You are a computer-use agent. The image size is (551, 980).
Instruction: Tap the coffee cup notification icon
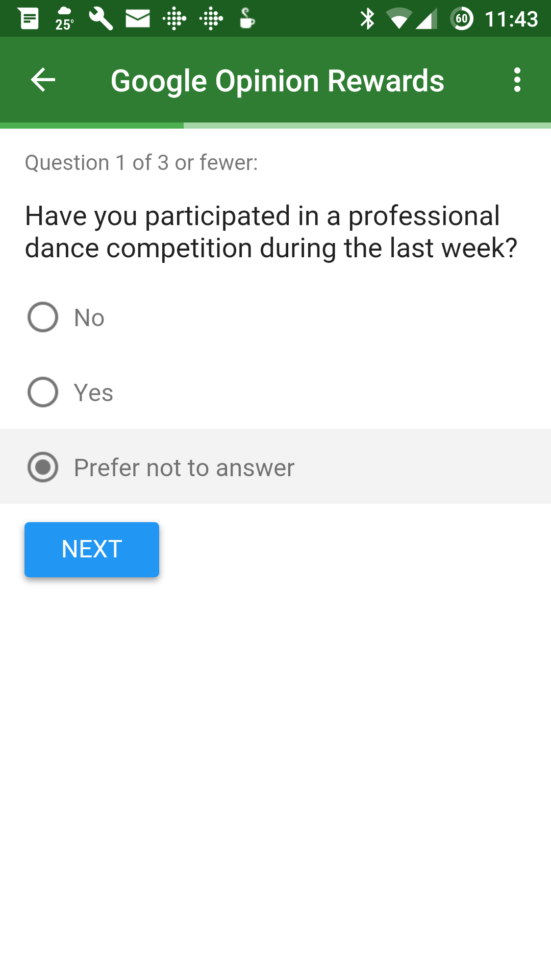(247, 19)
